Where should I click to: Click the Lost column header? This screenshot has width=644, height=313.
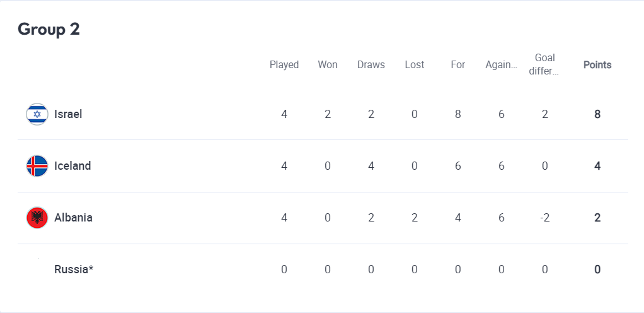click(415, 64)
